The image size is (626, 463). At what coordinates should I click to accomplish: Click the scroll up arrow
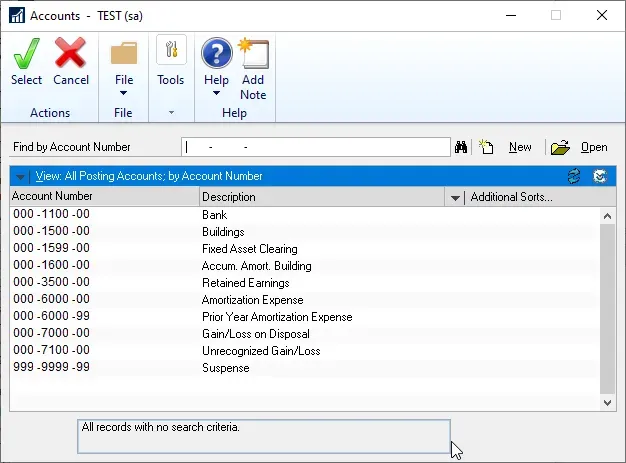(607, 216)
